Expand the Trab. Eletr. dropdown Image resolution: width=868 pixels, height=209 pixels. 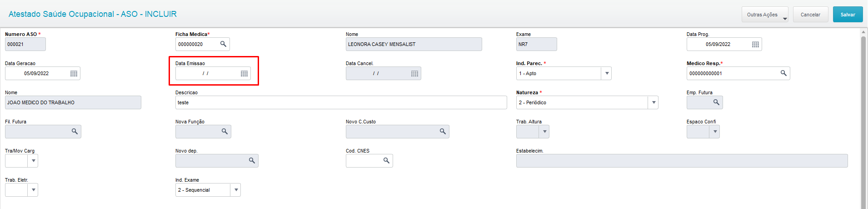[x=33, y=190]
